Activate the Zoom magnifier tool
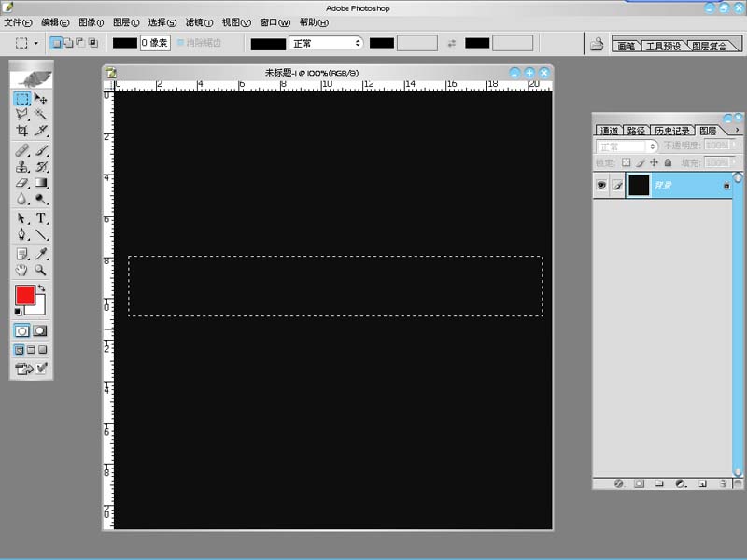 (x=41, y=271)
